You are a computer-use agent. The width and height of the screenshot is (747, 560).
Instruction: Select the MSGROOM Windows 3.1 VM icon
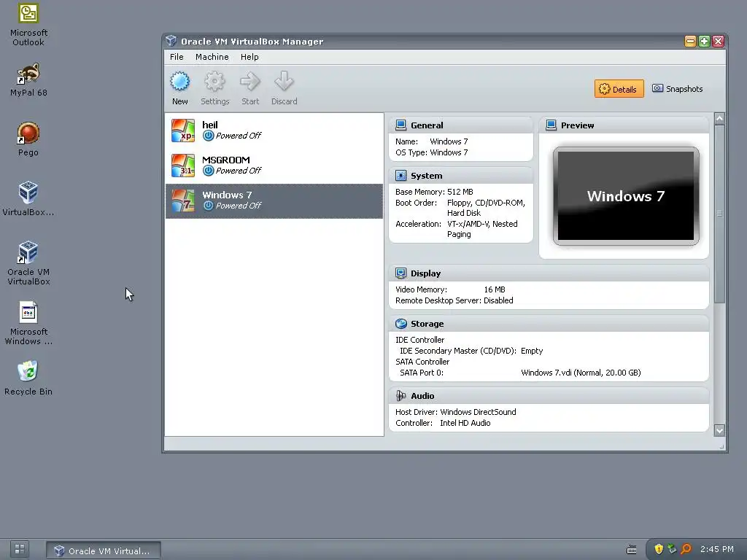click(183, 166)
